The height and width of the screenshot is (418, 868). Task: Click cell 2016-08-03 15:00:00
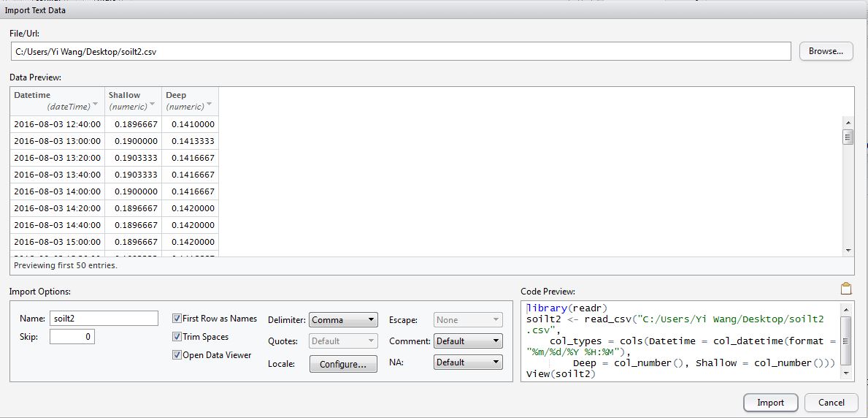pos(58,243)
